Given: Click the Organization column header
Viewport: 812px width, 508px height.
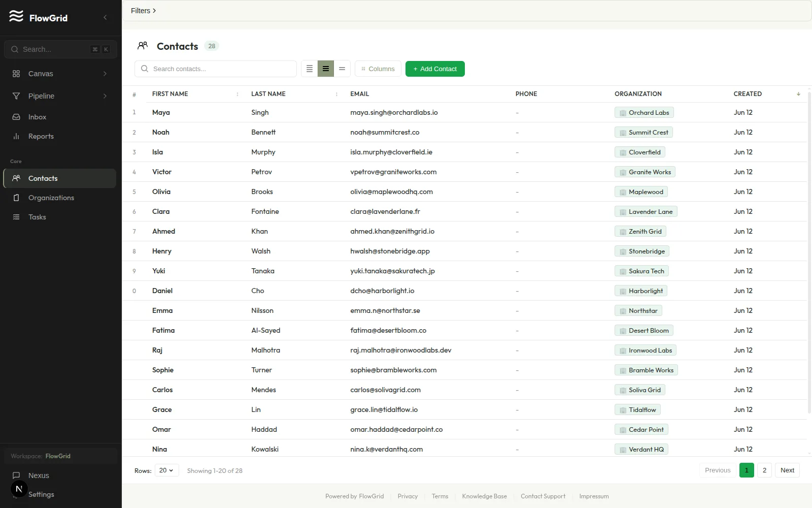Looking at the screenshot, I should (638, 94).
